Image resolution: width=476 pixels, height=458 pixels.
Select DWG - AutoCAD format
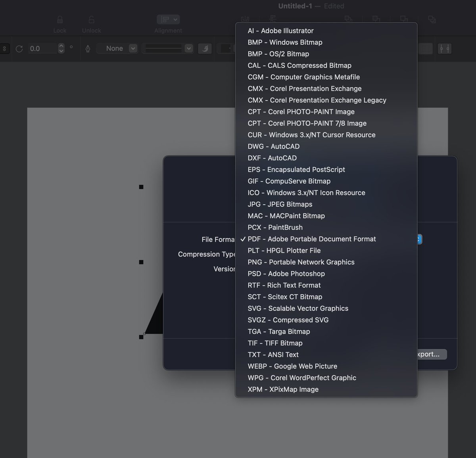(x=326, y=146)
